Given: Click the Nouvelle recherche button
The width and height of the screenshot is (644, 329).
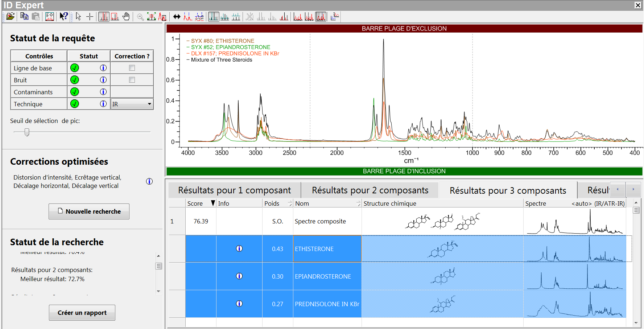Looking at the screenshot, I should pos(89,211).
